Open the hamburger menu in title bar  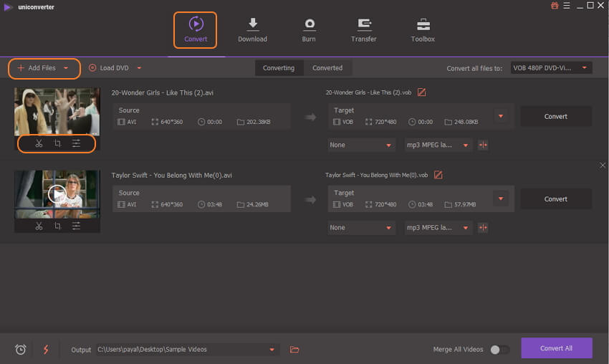pos(567,6)
